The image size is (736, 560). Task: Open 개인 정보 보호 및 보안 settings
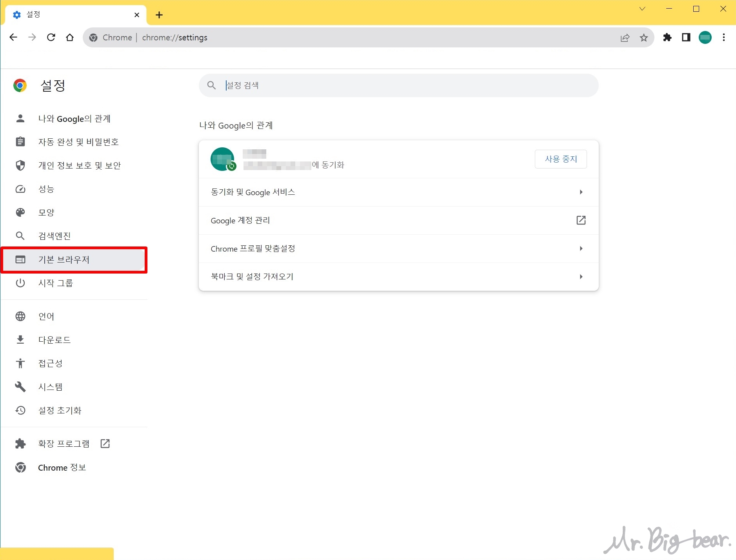click(75, 165)
